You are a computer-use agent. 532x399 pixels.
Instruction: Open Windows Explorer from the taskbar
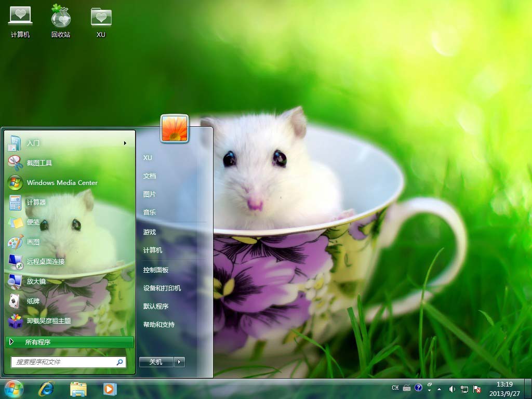78,389
